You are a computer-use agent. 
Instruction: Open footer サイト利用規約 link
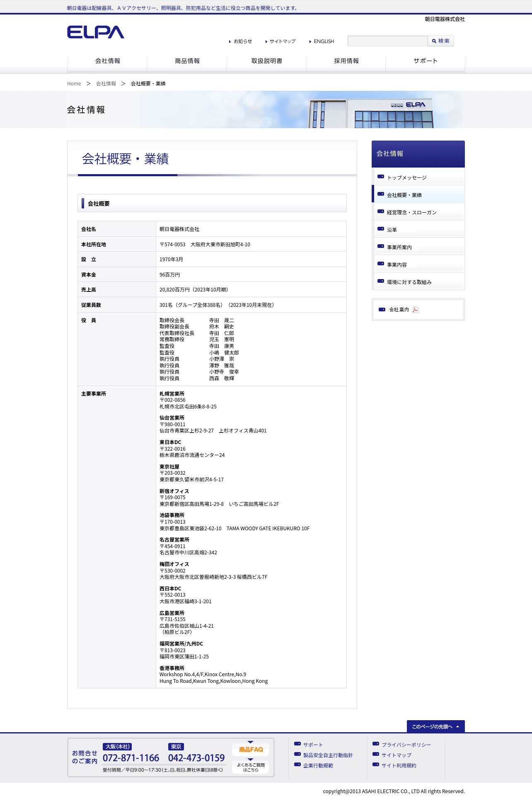[x=399, y=766]
